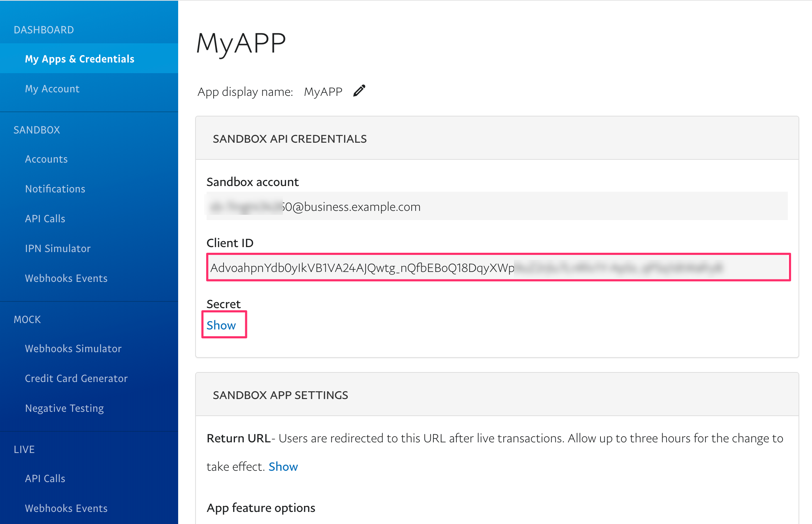
Task: Open API Calls under SANDBOX
Action: click(45, 219)
